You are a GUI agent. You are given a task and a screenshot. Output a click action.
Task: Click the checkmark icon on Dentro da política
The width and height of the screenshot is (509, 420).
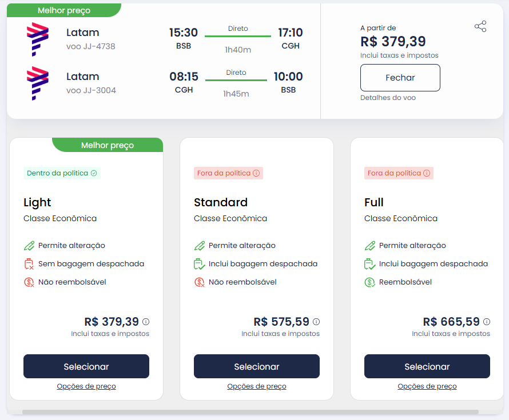tap(94, 173)
